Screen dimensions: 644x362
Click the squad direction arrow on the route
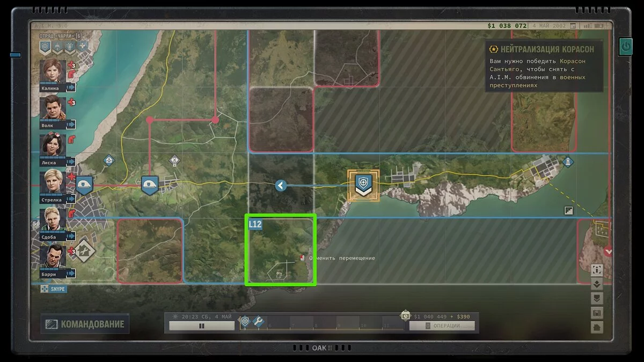coord(281,186)
